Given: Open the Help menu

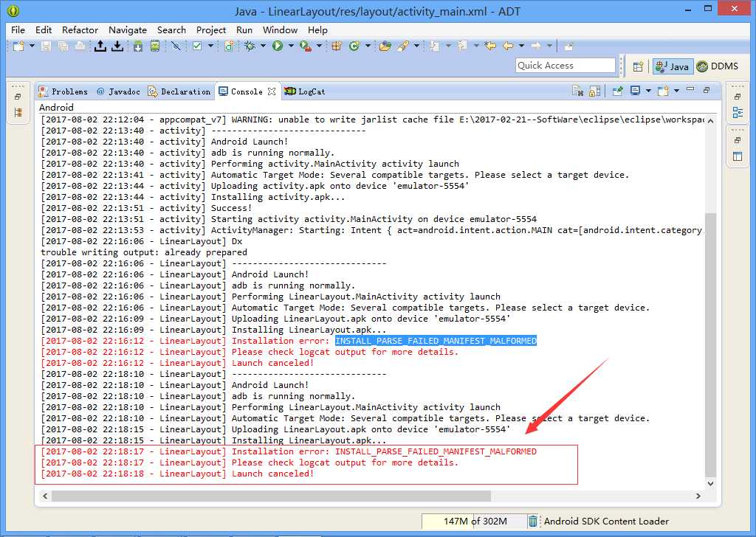Looking at the screenshot, I should pos(317,30).
